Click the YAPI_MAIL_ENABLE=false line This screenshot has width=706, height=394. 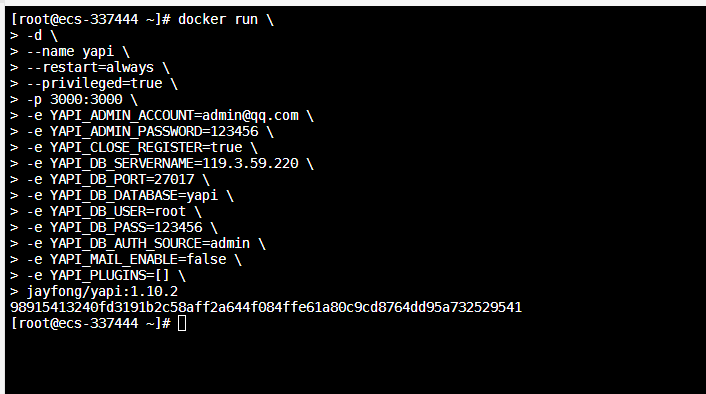(138, 260)
